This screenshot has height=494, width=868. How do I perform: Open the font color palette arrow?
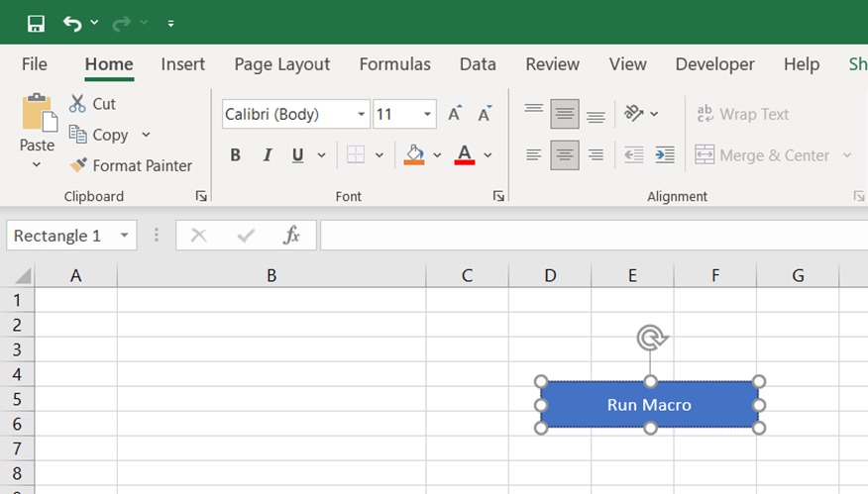coord(488,154)
